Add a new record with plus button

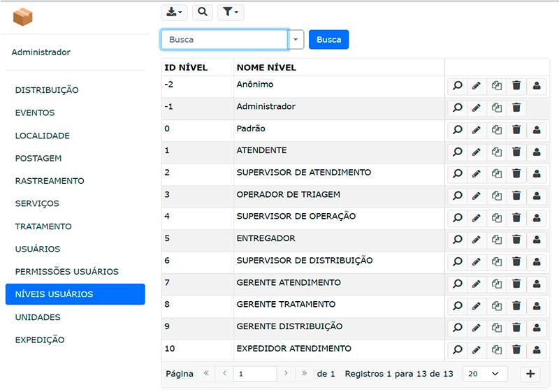530,374
